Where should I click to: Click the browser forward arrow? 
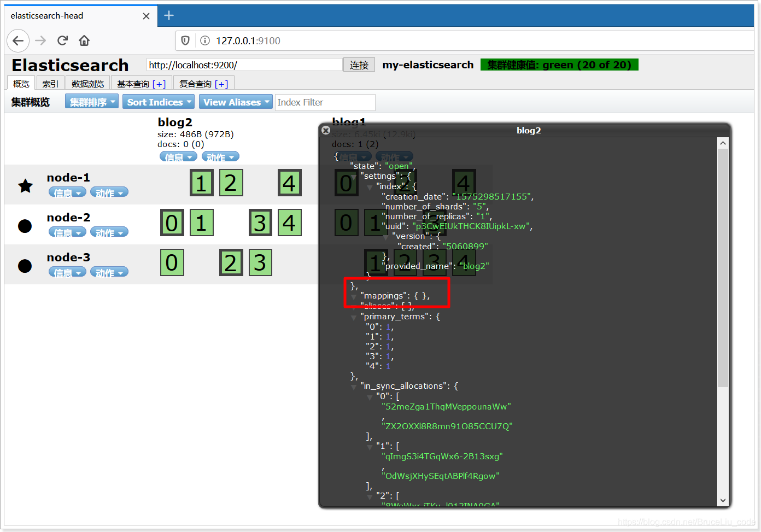coord(40,40)
